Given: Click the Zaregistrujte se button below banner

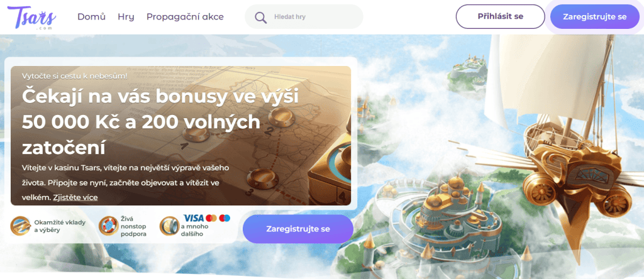Looking at the screenshot, I should click(x=297, y=229).
